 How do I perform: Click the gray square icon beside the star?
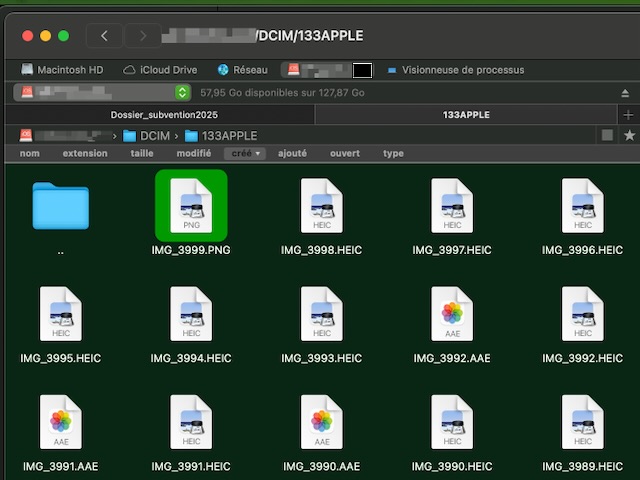coord(607,135)
